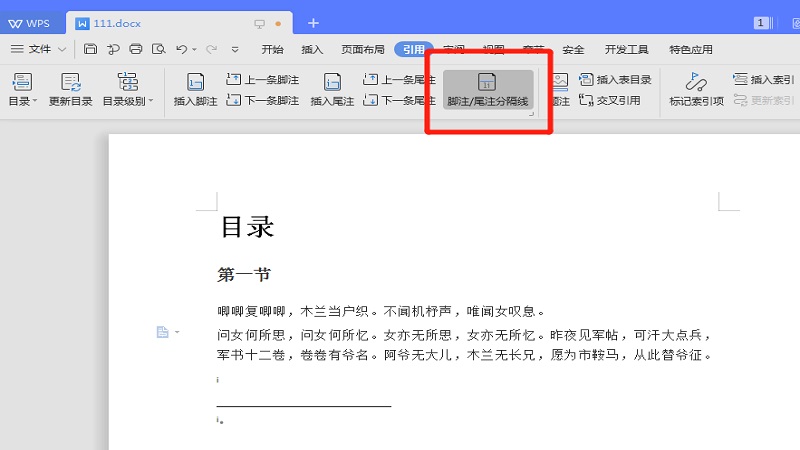Expand the quick access toolbar customize arrow
The width and height of the screenshot is (800, 450).
[x=235, y=49]
